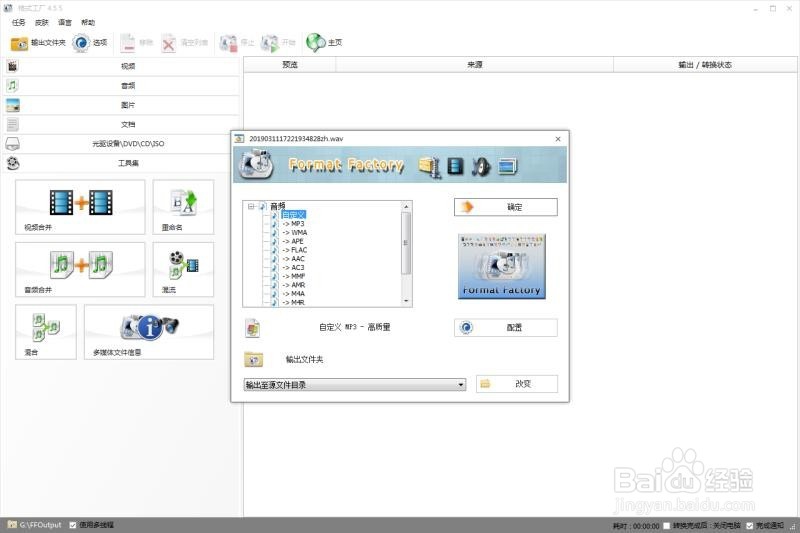Select 自定义 custom entry in format tree
Screen dimensions: 800x533
293,215
